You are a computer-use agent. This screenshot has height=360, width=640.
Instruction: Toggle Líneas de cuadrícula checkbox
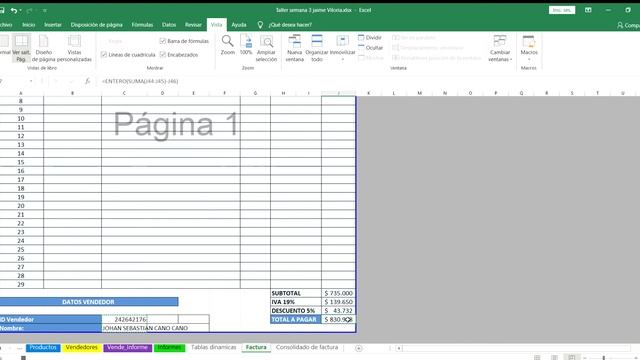[104, 55]
